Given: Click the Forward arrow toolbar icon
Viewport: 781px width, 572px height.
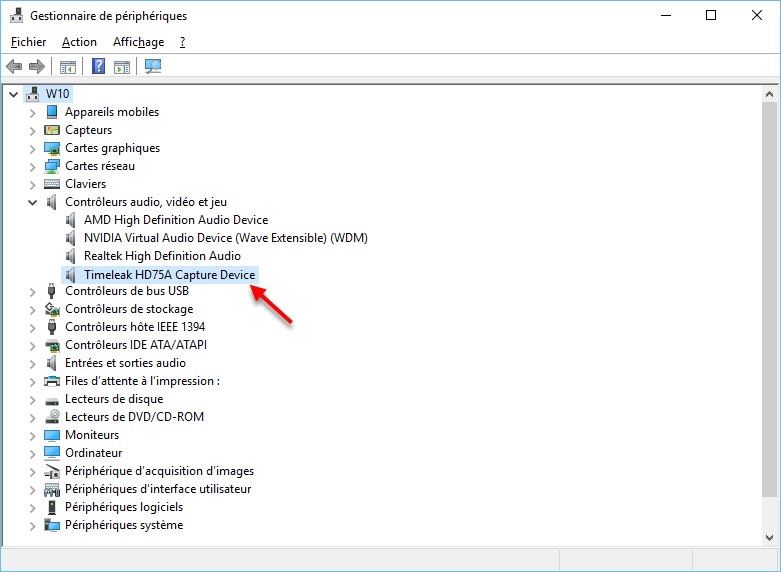Looking at the screenshot, I should [37, 67].
